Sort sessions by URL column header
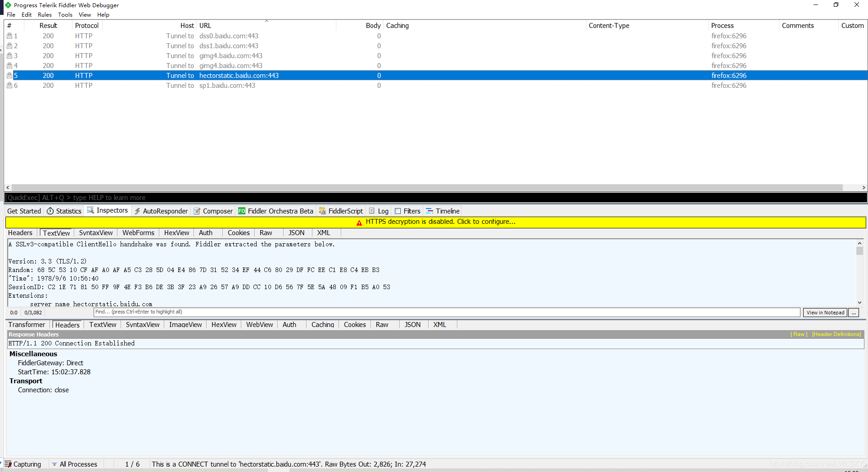 267,26
